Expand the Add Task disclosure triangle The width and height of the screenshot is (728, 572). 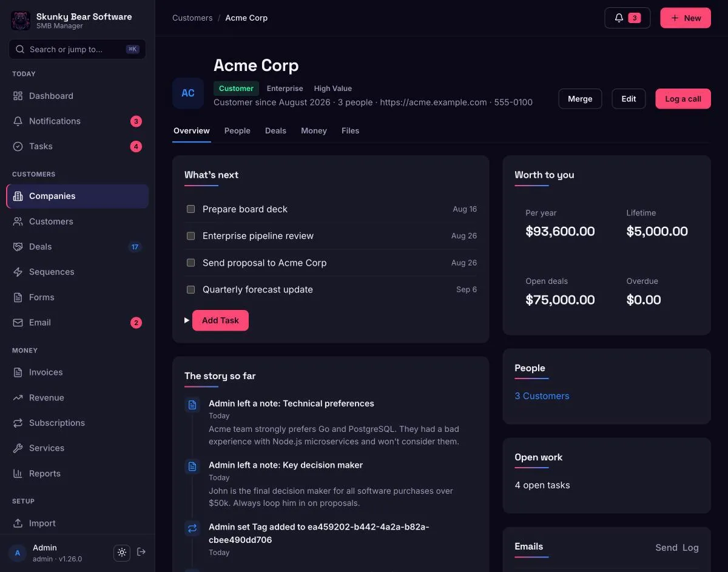(x=187, y=320)
